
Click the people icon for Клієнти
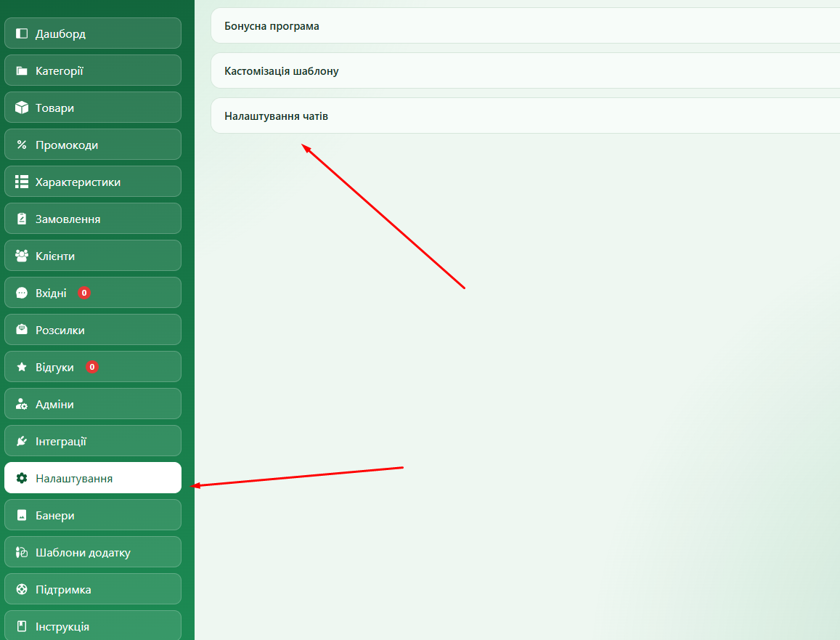click(x=22, y=256)
